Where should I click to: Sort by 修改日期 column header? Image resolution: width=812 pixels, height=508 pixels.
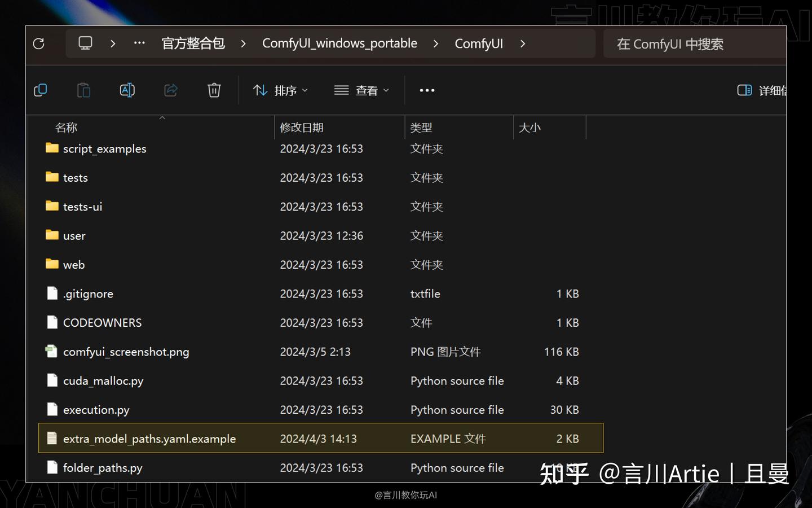pos(302,128)
